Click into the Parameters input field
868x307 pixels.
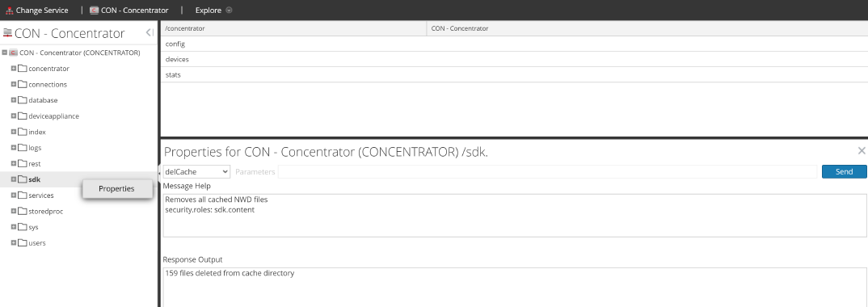[547, 171]
